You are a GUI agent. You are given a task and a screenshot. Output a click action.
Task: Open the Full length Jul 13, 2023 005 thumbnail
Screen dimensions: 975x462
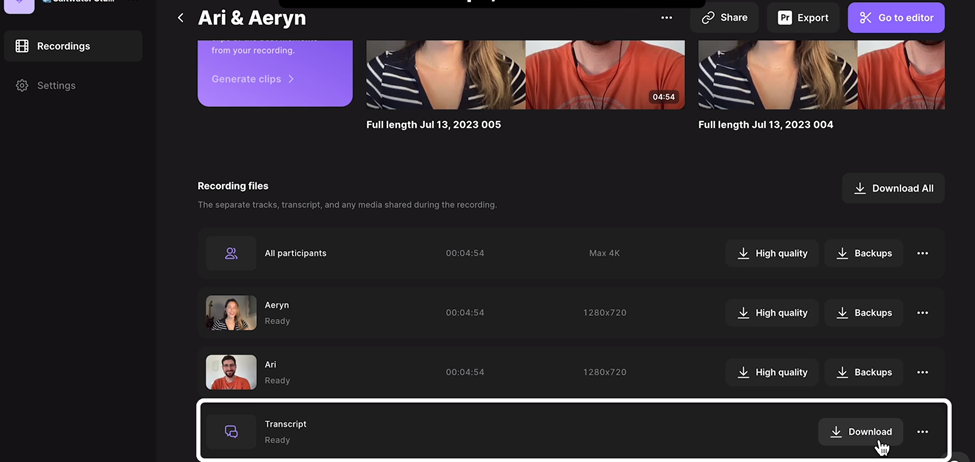(525, 75)
